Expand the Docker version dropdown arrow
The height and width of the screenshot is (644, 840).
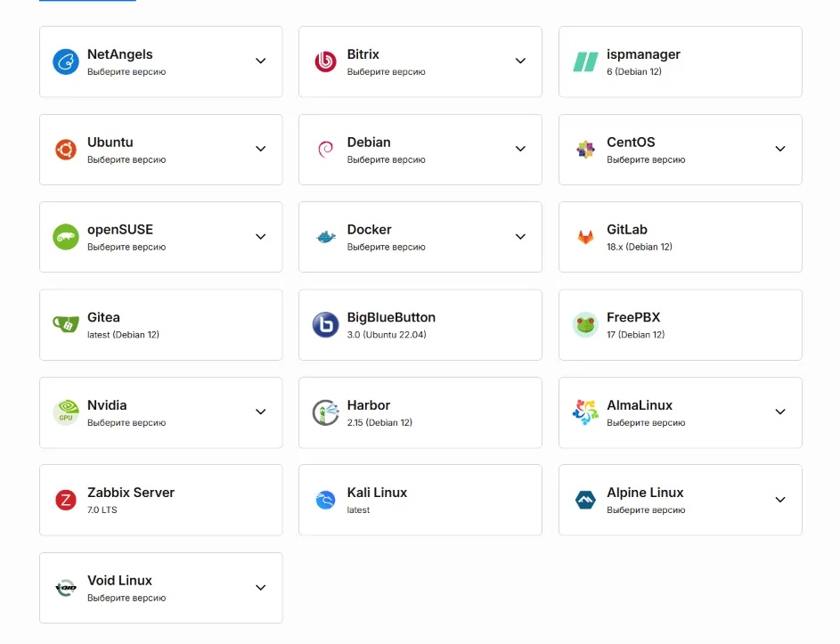[520, 237]
